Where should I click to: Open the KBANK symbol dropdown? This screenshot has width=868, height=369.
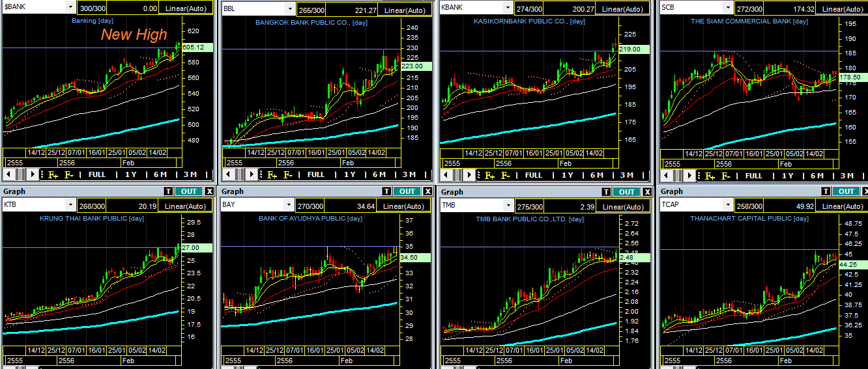[508, 7]
